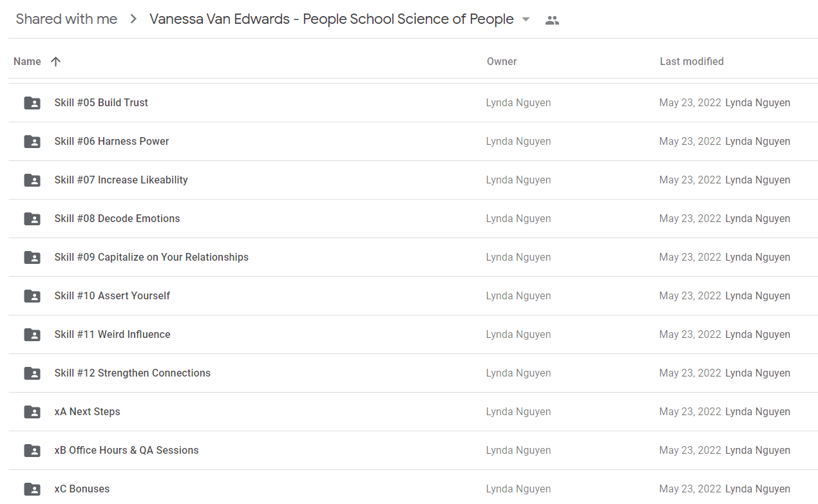Viewport: 818px width, 504px height.
Task: Select the folder icon for Skill #07 Increase Likeability
Action: (32, 180)
